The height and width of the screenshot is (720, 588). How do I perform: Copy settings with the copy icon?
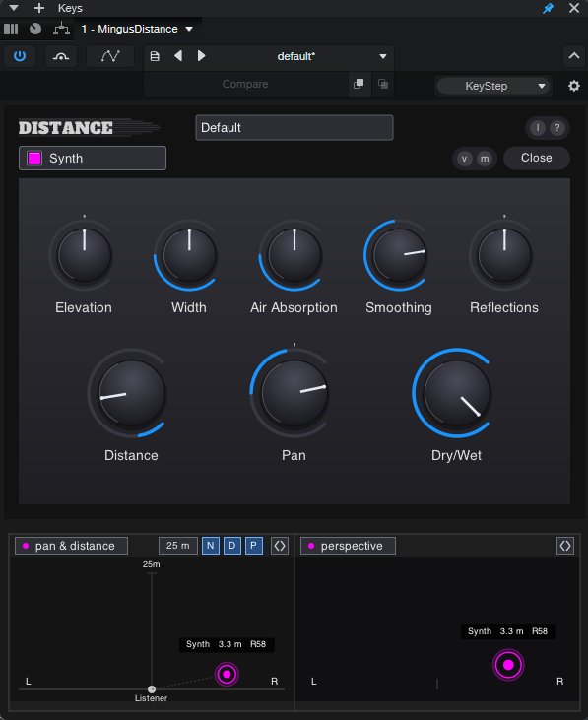359,84
